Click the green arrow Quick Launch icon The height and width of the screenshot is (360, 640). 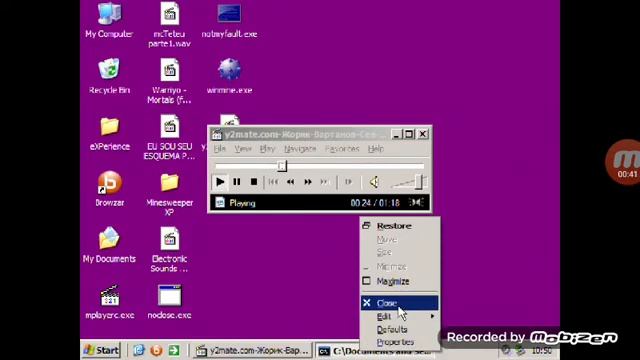tap(174, 350)
